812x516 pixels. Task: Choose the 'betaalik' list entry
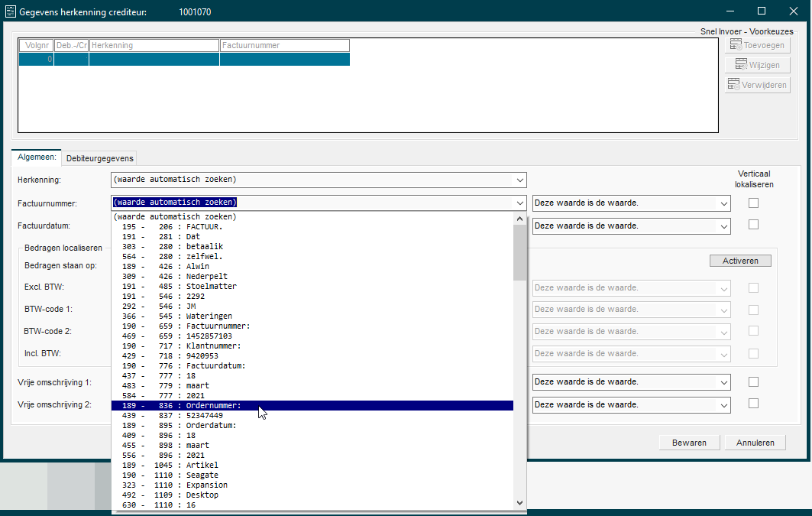[x=312, y=247]
